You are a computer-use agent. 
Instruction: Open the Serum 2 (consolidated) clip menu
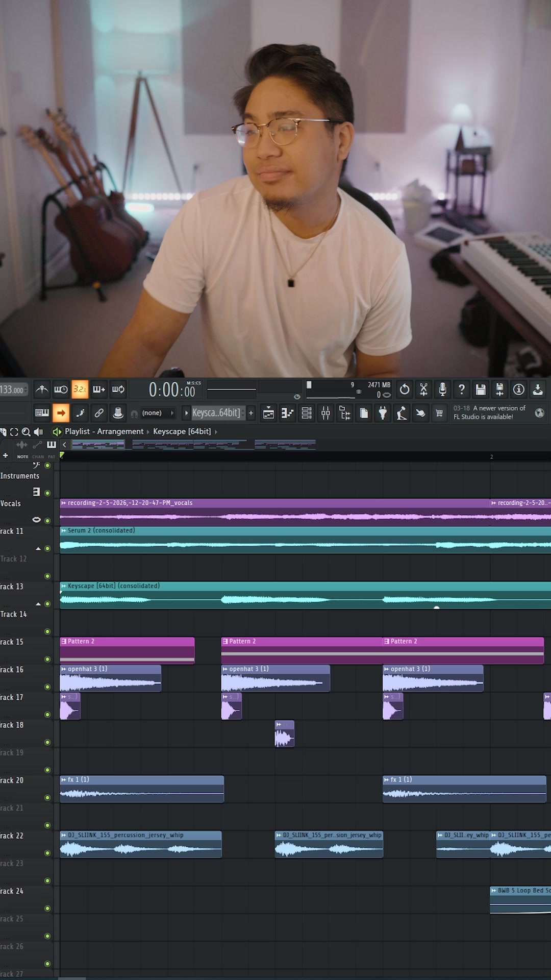click(64, 530)
